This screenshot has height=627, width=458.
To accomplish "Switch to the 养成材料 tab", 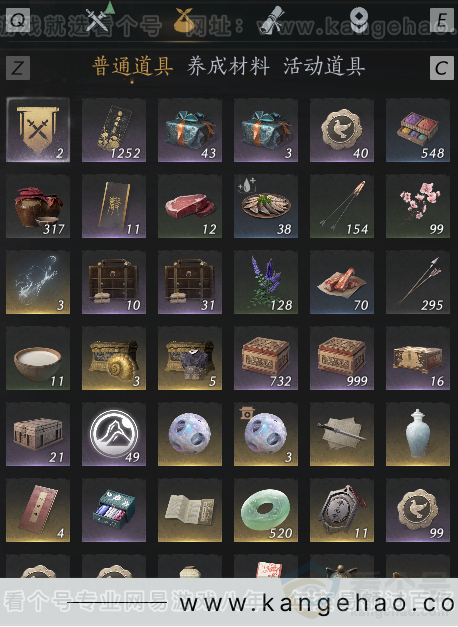I will pyautogui.click(x=228, y=66).
